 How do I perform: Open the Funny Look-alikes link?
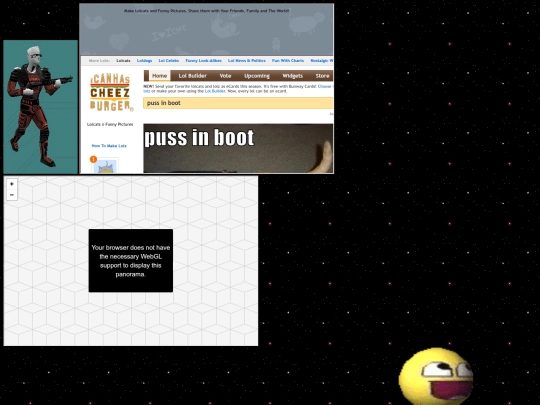click(204, 61)
